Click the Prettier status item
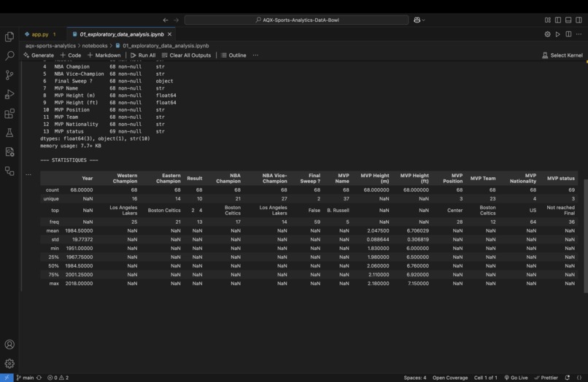 [x=546, y=378]
